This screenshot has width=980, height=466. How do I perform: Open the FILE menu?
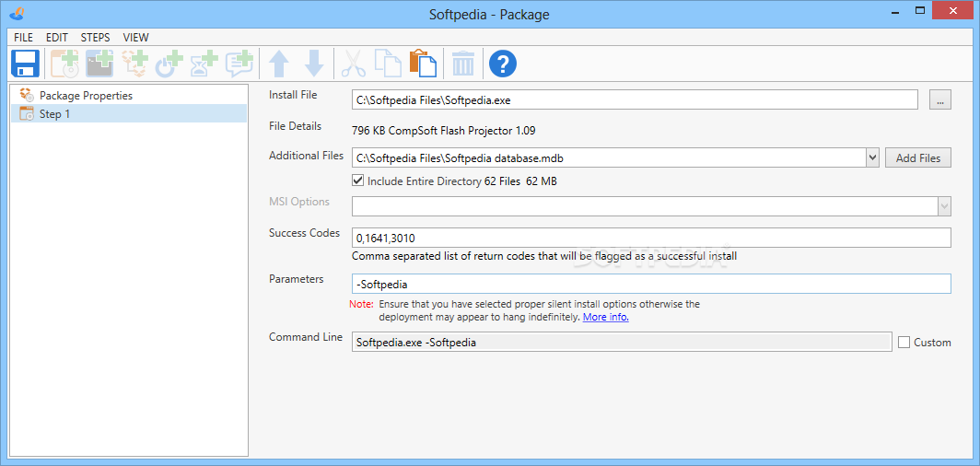(23, 38)
